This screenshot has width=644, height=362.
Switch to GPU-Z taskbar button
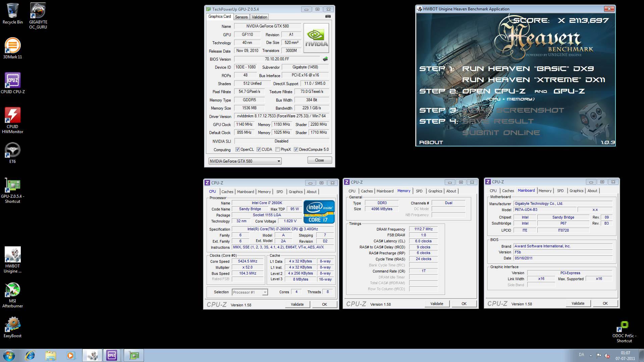click(134, 355)
